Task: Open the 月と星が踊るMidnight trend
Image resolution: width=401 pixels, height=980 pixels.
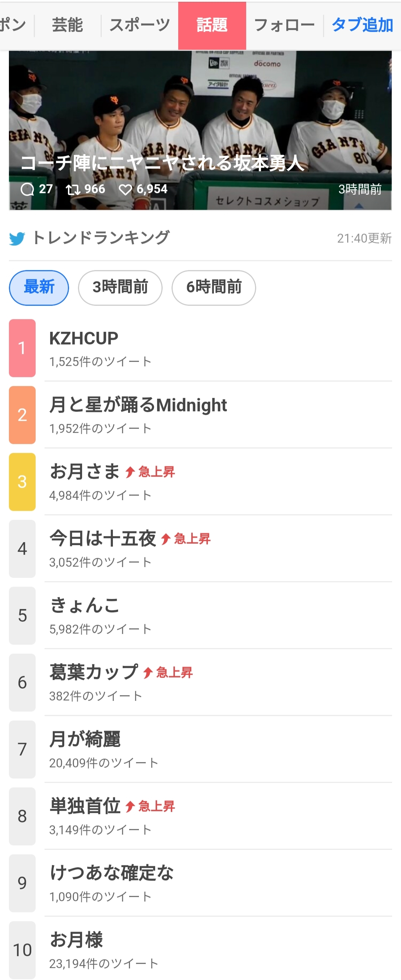Action: pyautogui.click(x=138, y=405)
